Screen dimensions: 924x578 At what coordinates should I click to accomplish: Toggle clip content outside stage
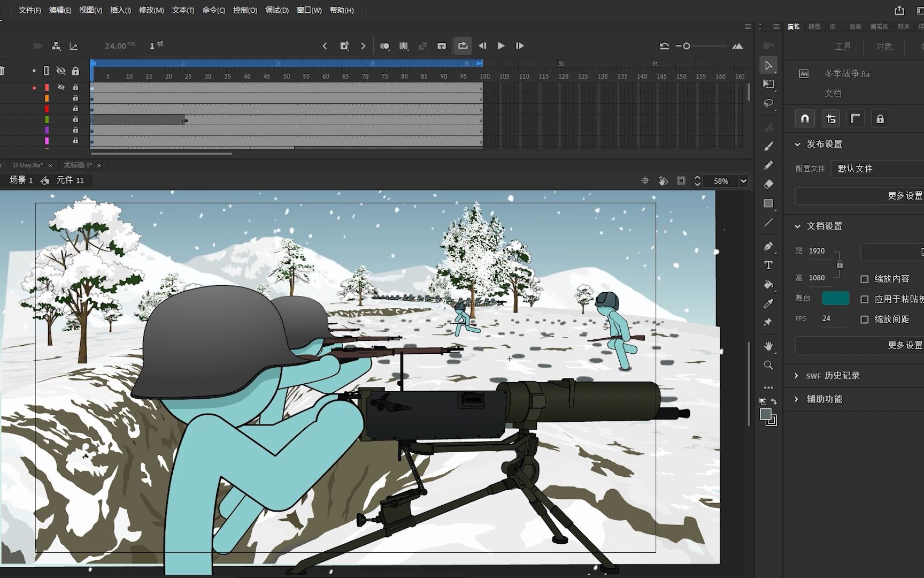(x=681, y=181)
